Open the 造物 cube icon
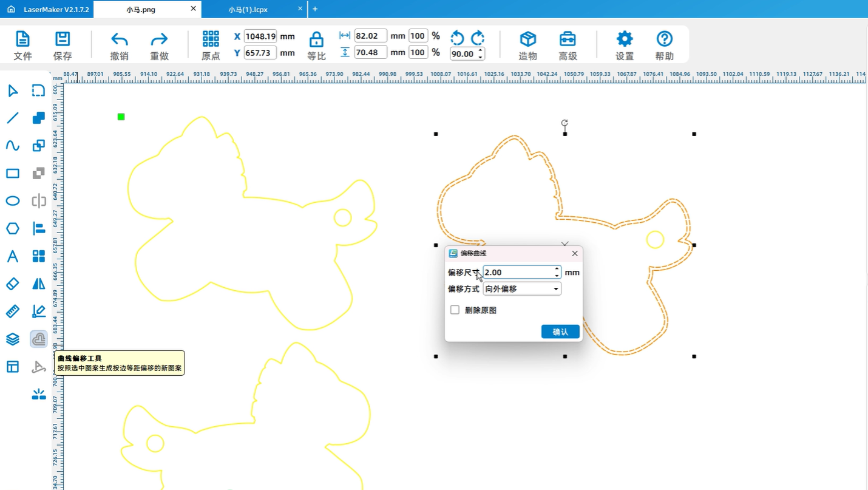Image resolution: width=868 pixels, height=490 pixels. click(528, 39)
